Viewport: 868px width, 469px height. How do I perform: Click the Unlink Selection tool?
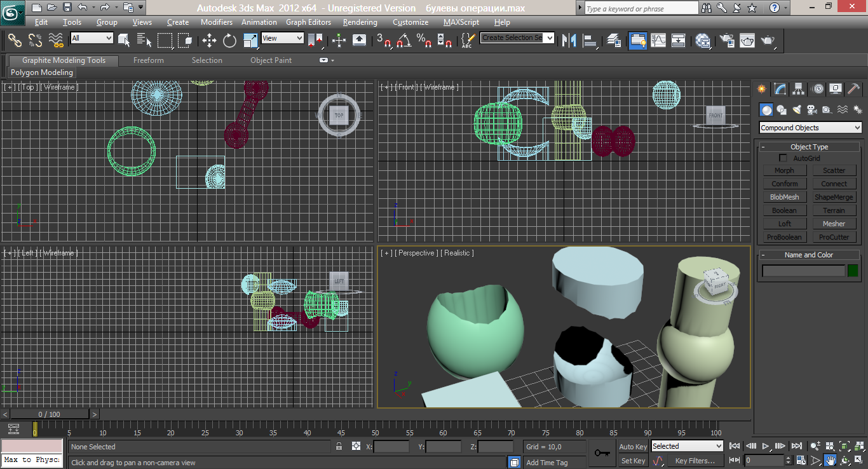[35, 41]
